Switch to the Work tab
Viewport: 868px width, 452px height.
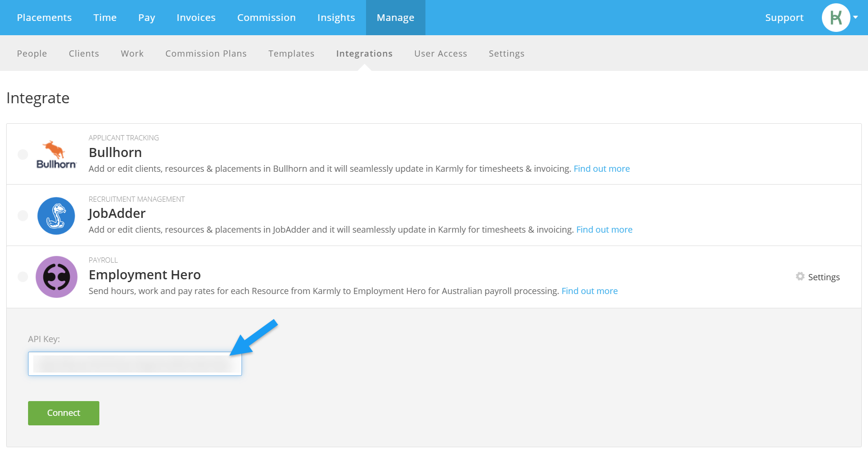click(x=132, y=53)
